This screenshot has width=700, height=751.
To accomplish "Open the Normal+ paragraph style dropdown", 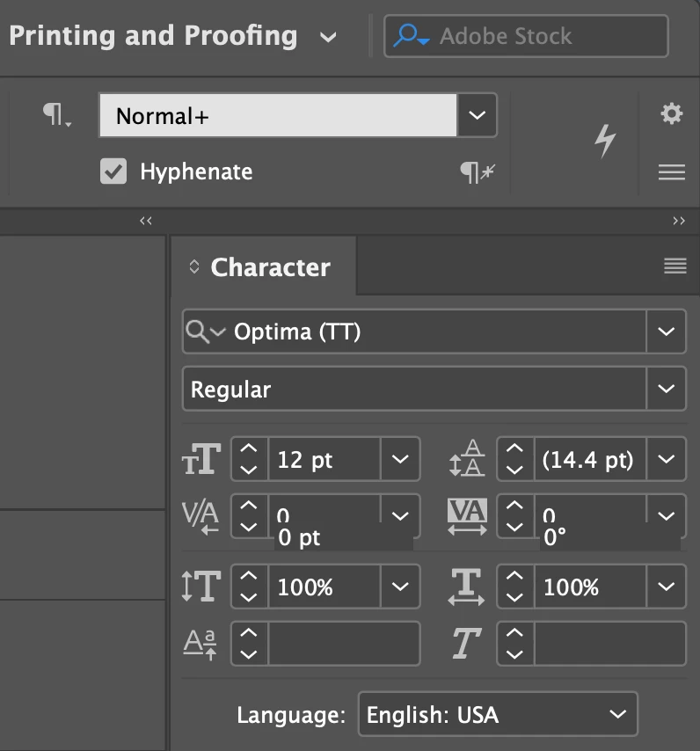I will (477, 115).
